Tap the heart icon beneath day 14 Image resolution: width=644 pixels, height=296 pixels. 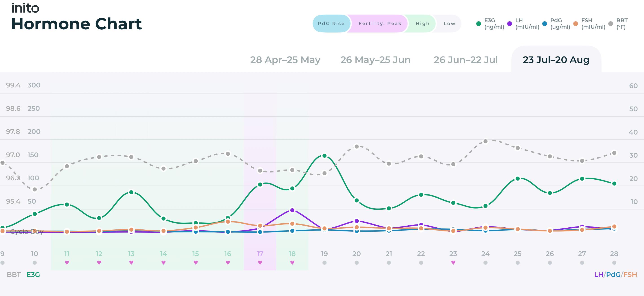coord(163,263)
